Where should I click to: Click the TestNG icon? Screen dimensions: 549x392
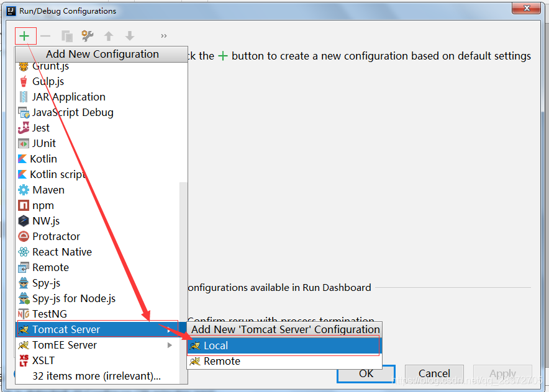click(24, 314)
